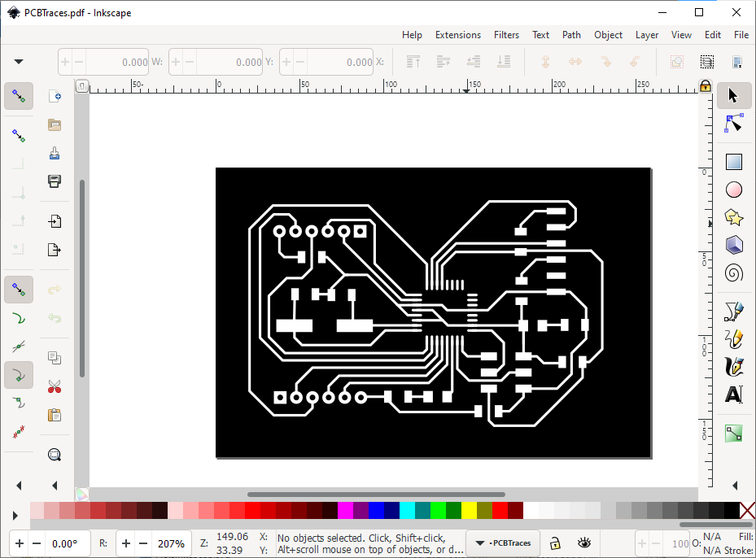Select the Node editing tool

click(733, 124)
